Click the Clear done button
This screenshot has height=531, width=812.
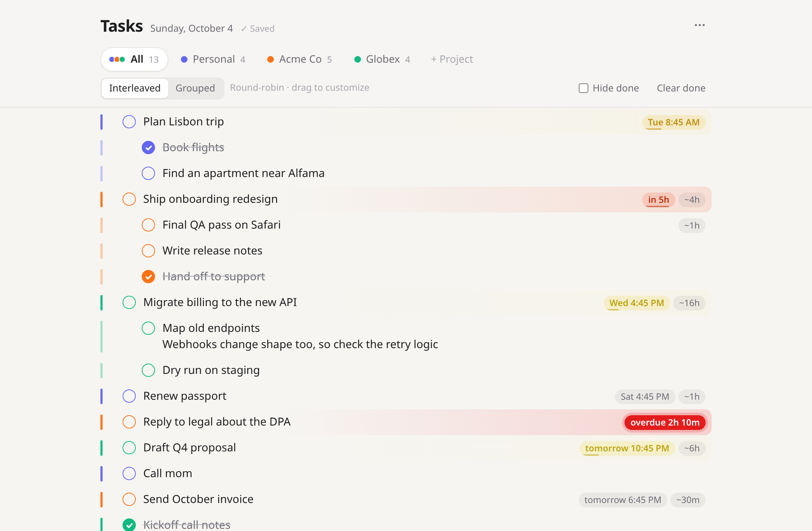pos(681,88)
